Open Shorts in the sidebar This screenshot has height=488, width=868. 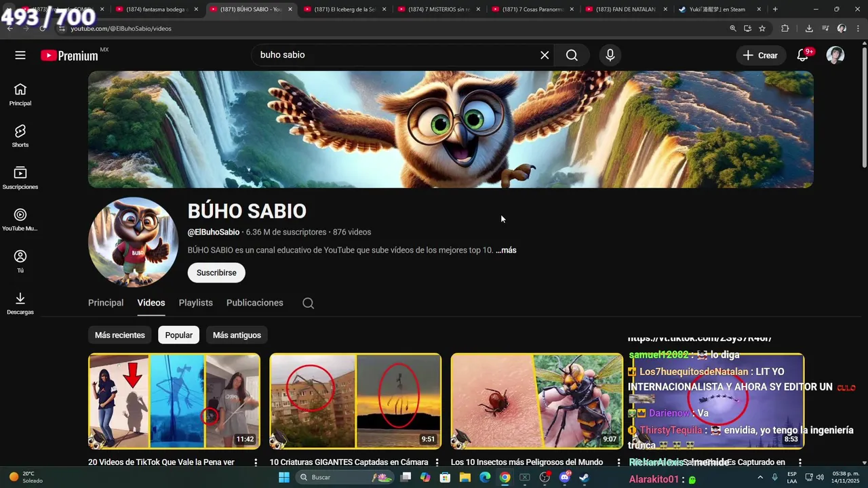20,136
